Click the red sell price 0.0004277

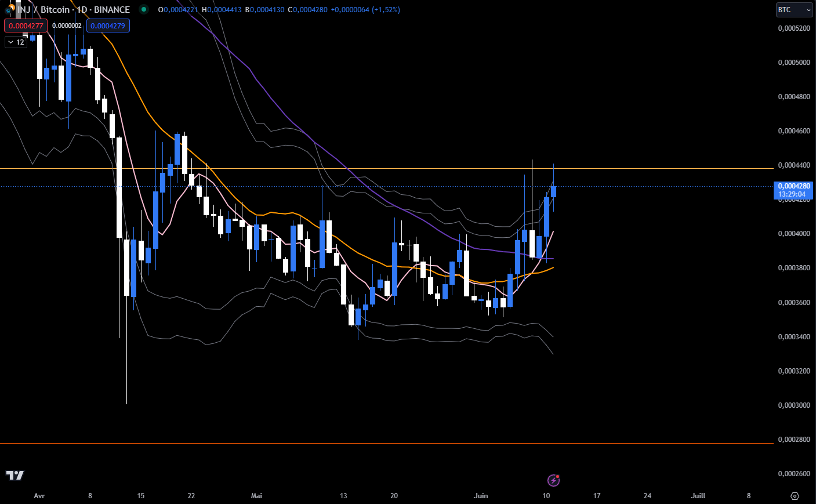[x=25, y=26]
